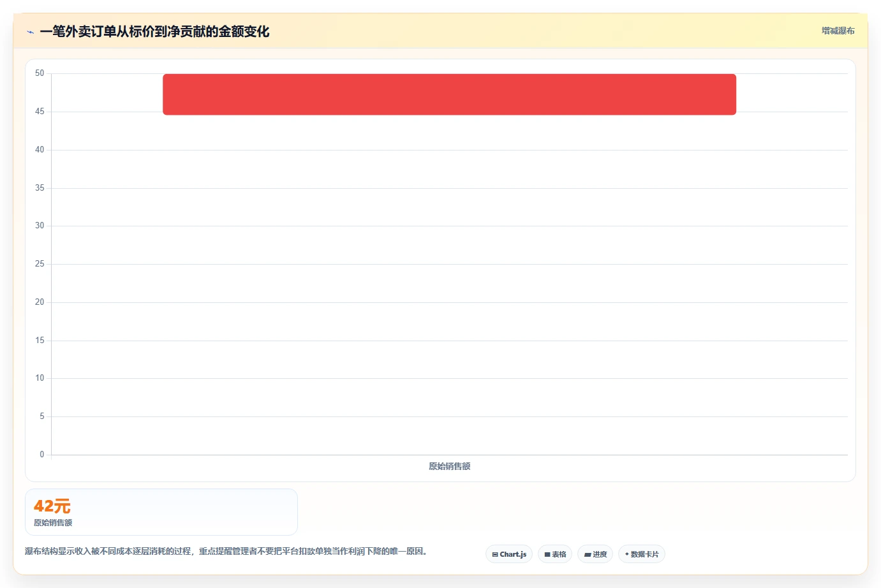This screenshot has height=588, width=881.
Task: Click the description text starting 瀑布结构显示
Action: pos(226,551)
